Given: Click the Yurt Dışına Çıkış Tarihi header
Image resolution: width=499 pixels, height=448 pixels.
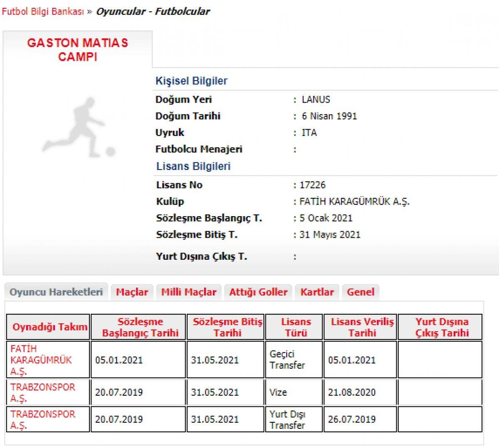Looking at the screenshot, I should pos(442,327).
